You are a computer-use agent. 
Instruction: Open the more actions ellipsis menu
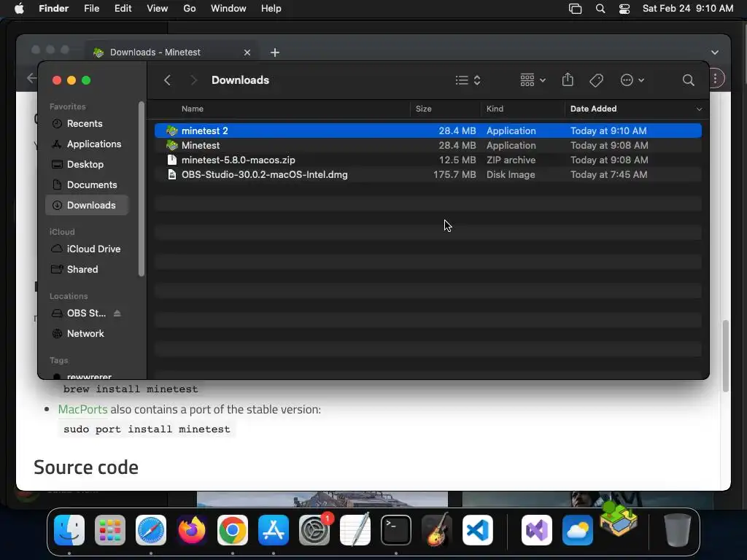[632, 80]
